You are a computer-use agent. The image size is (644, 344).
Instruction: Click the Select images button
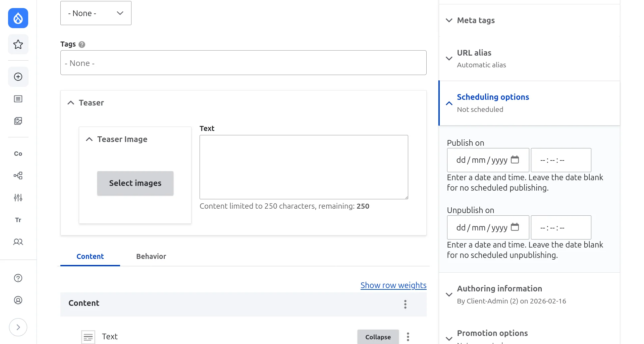coord(135,183)
